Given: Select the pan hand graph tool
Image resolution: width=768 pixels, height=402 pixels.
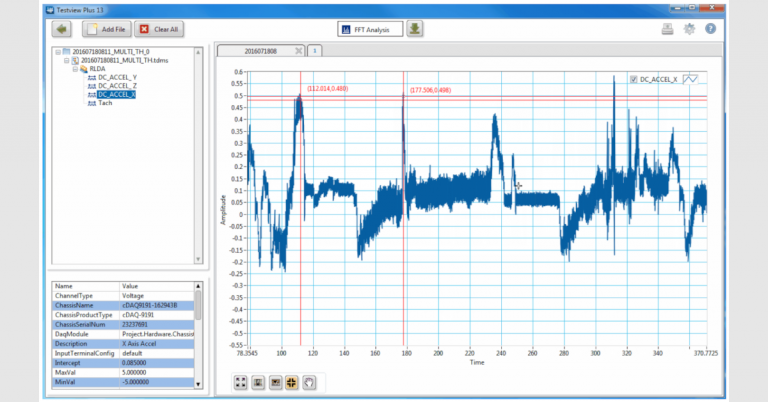Looking at the screenshot, I should click(x=309, y=382).
